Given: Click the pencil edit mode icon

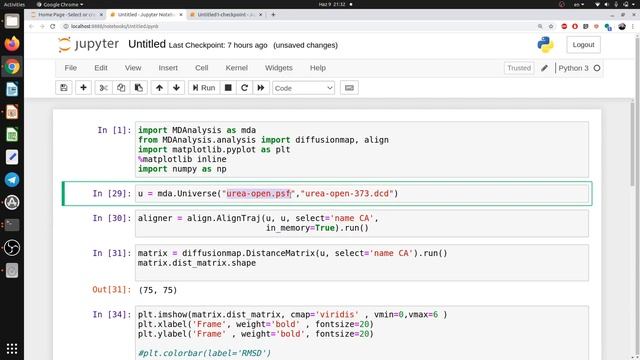Looking at the screenshot, I should tap(544, 68).
